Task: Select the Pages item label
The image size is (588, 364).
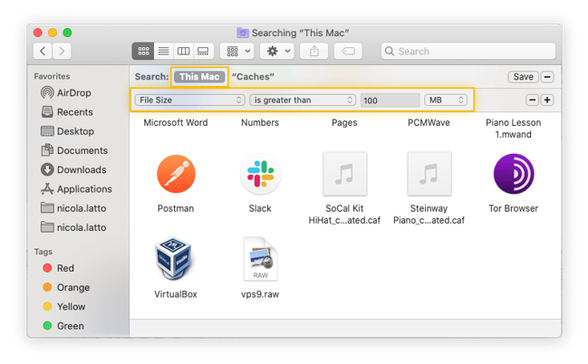Action: point(344,122)
